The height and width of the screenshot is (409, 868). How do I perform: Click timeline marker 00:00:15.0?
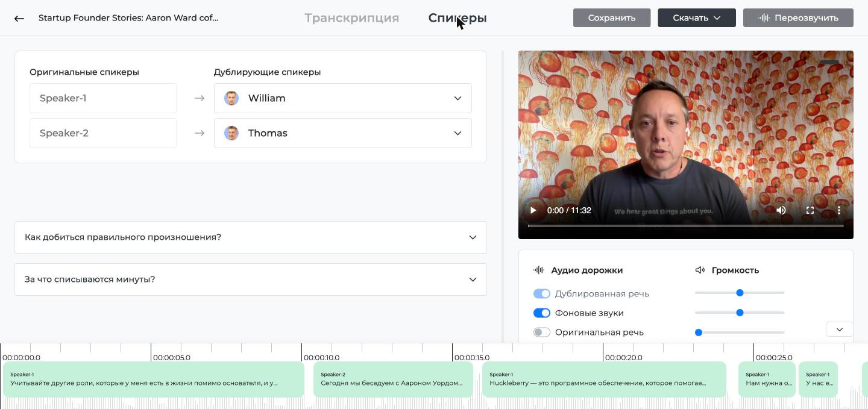(472, 358)
